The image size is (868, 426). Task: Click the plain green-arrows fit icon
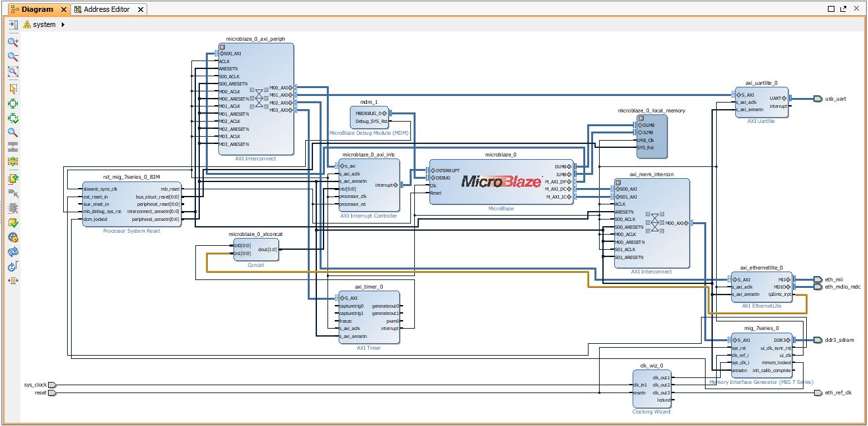(x=12, y=104)
